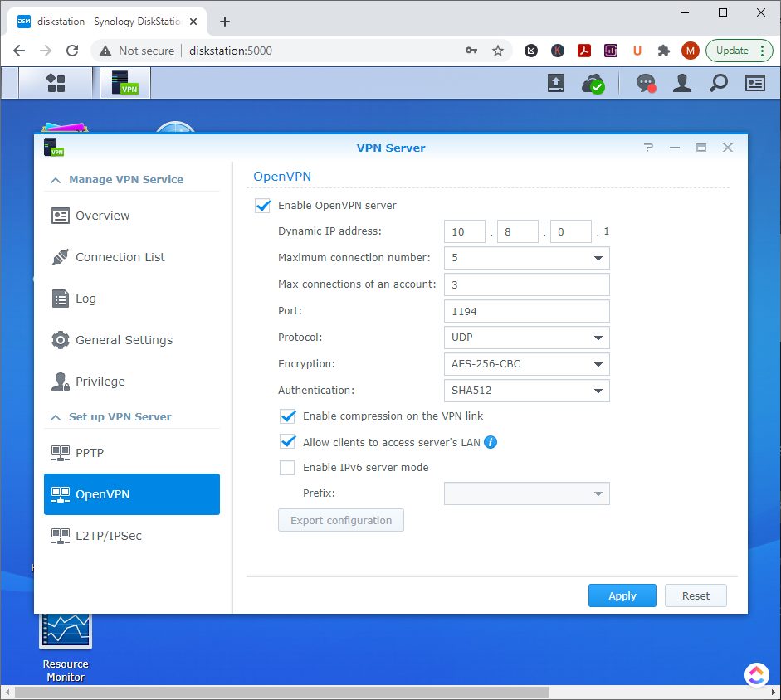Open General Settings page

(x=132, y=340)
